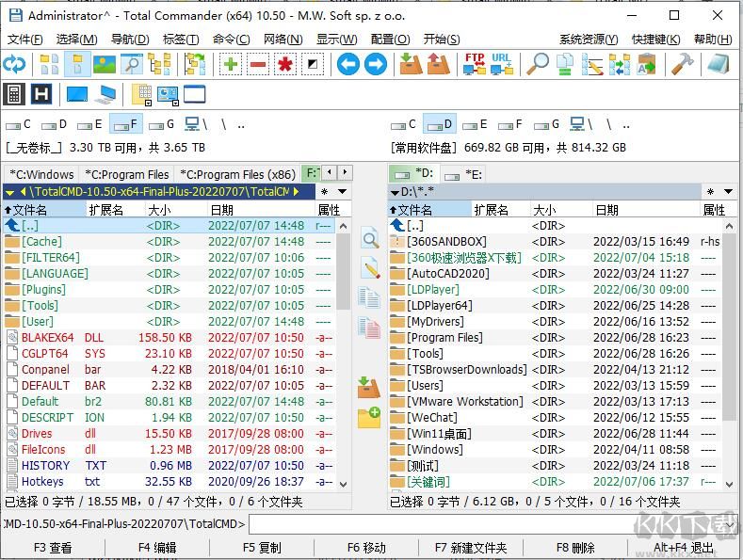
Task: Click red asterisk invert selection icon
Action: click(x=284, y=64)
